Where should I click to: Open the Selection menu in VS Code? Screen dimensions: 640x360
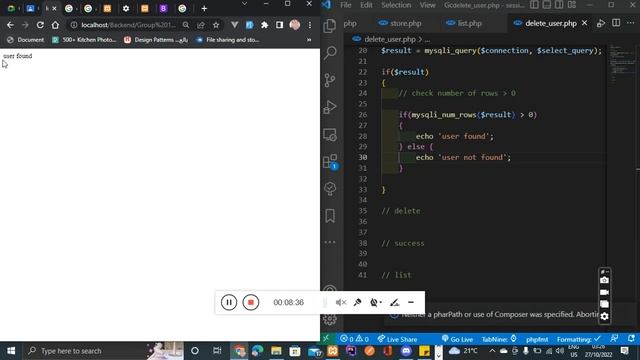tap(396, 5)
